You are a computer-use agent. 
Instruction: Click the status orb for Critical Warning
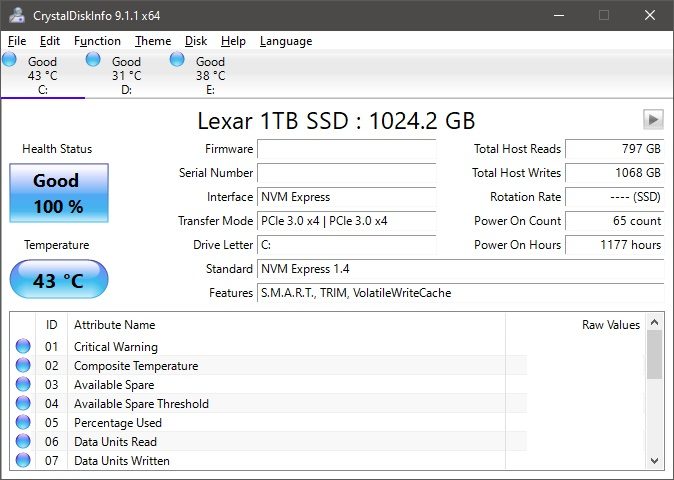[x=23, y=346]
